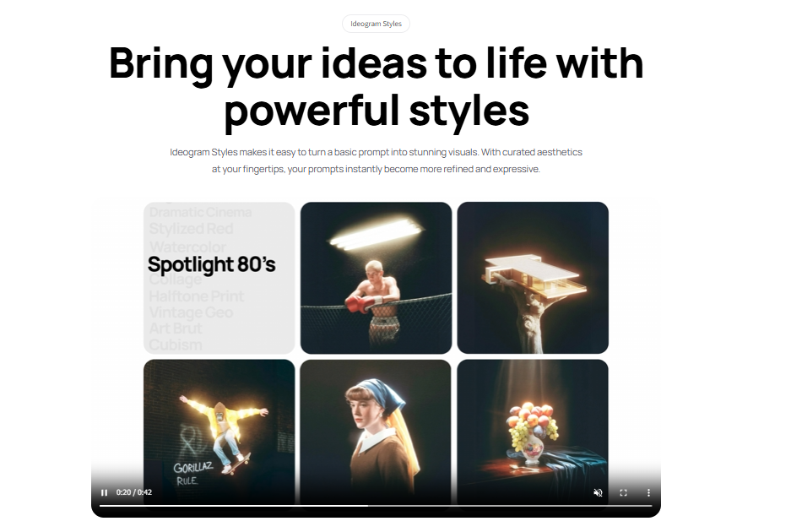Choose the Spotlight 80's style
802x532 pixels.
point(211,264)
